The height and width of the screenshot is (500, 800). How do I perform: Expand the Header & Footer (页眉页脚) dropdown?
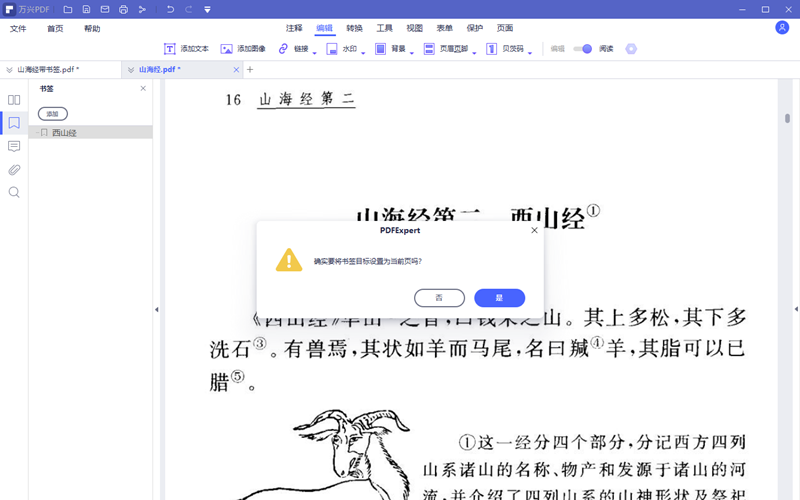[475, 51]
